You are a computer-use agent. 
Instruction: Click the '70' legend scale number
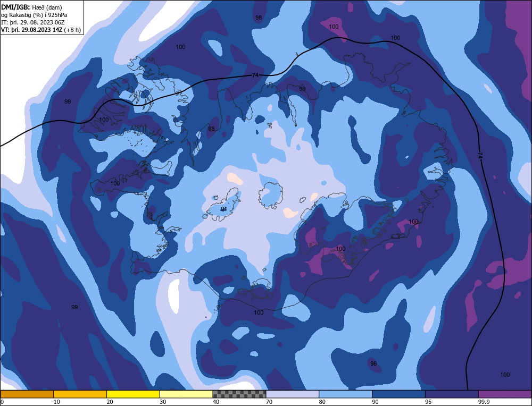pos(269,402)
